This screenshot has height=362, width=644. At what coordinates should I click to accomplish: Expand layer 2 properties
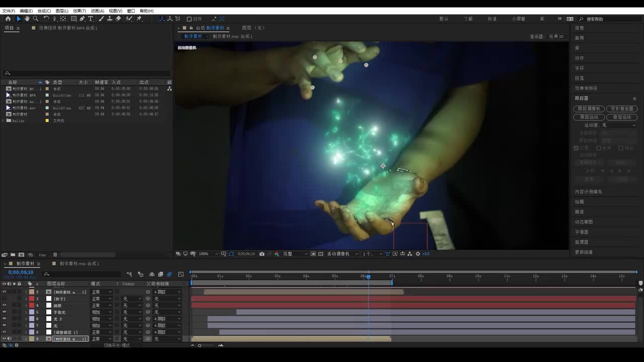26,292
